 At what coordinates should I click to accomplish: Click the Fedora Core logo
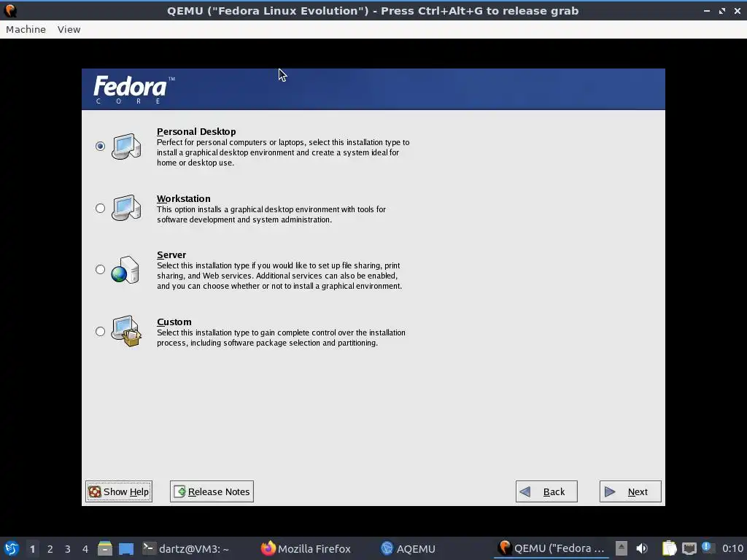coord(134,90)
